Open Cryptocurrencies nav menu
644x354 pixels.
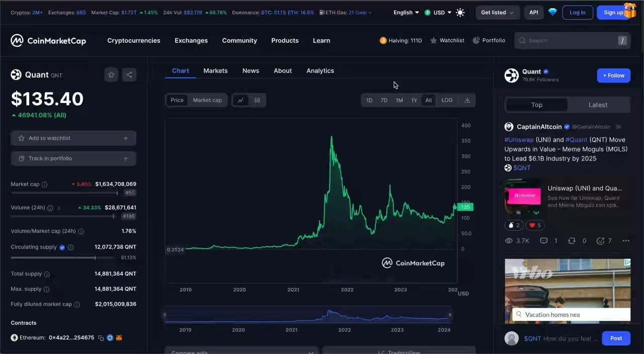tap(134, 41)
